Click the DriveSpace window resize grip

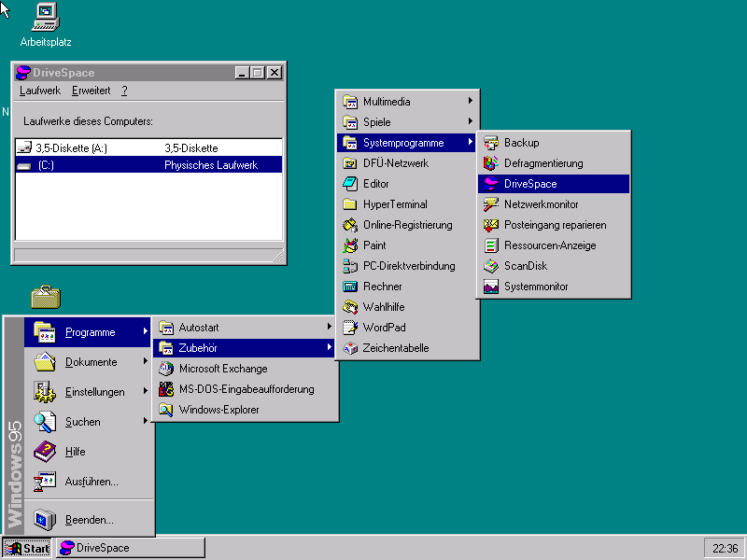click(277, 256)
